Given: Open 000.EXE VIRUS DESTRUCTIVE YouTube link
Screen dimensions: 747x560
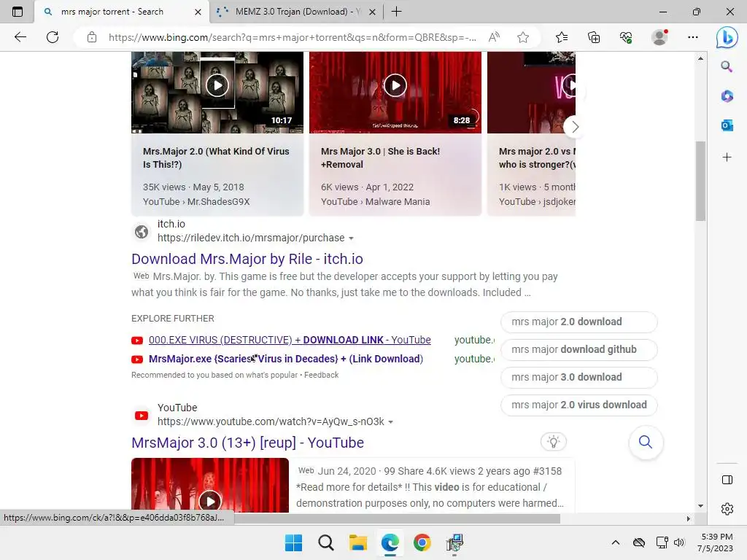Looking at the screenshot, I should pos(290,340).
